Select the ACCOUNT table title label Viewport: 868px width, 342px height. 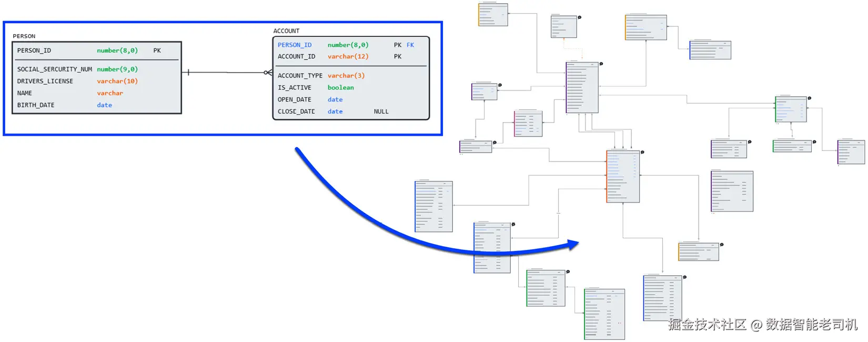286,31
